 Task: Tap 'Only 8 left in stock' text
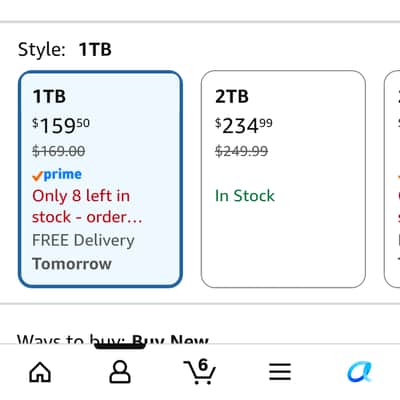87,206
